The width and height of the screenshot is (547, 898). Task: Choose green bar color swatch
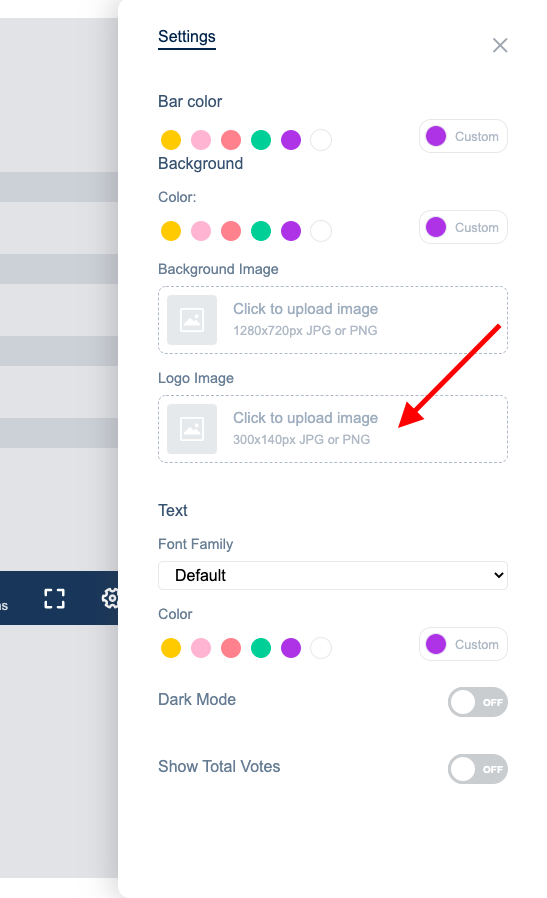point(261,140)
